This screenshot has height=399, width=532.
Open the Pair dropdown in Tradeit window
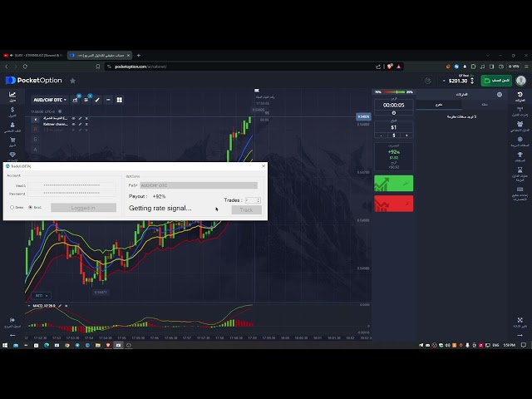199,185
